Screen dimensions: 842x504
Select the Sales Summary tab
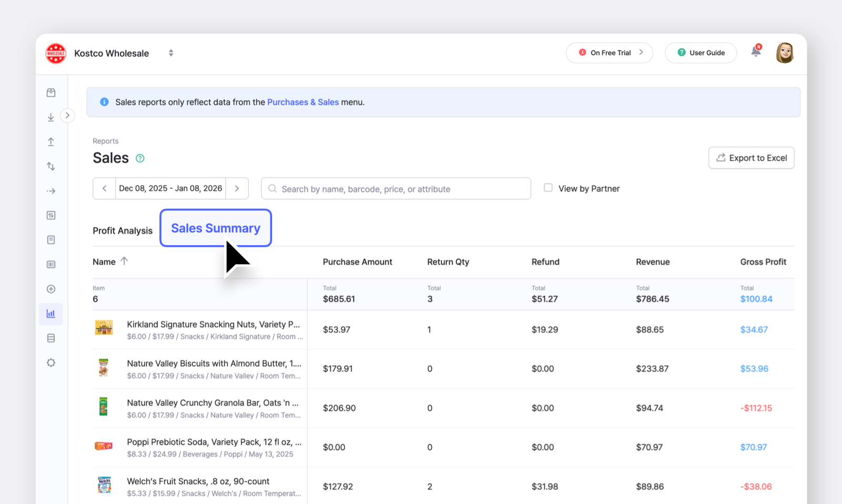point(215,228)
